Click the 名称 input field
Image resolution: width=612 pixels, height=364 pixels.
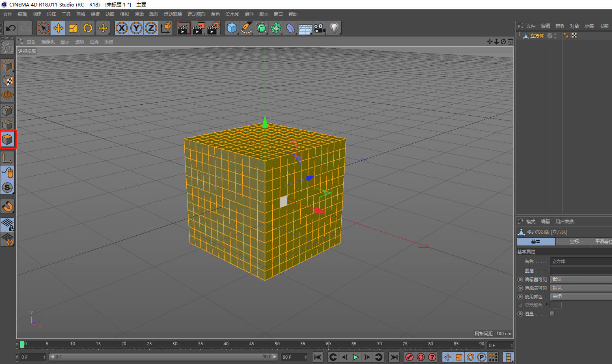(581, 261)
